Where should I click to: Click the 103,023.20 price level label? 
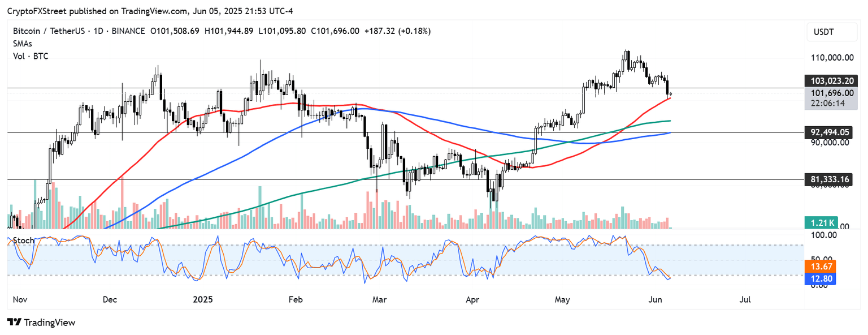pyautogui.click(x=829, y=81)
